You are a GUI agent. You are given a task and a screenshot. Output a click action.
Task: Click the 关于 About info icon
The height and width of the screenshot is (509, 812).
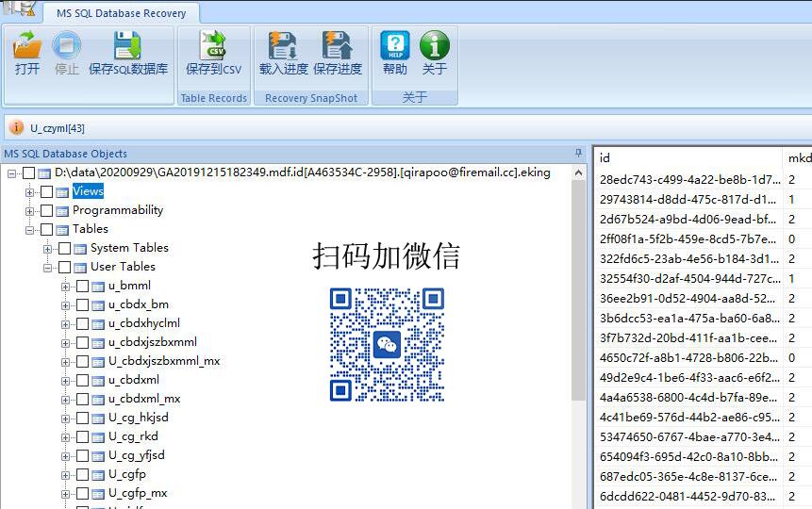click(x=435, y=45)
